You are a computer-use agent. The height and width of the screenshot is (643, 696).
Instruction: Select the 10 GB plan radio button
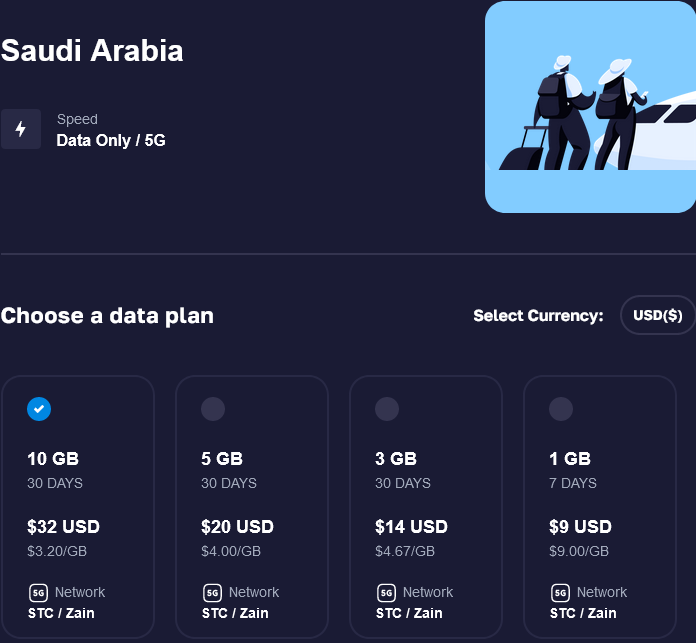[x=39, y=409]
